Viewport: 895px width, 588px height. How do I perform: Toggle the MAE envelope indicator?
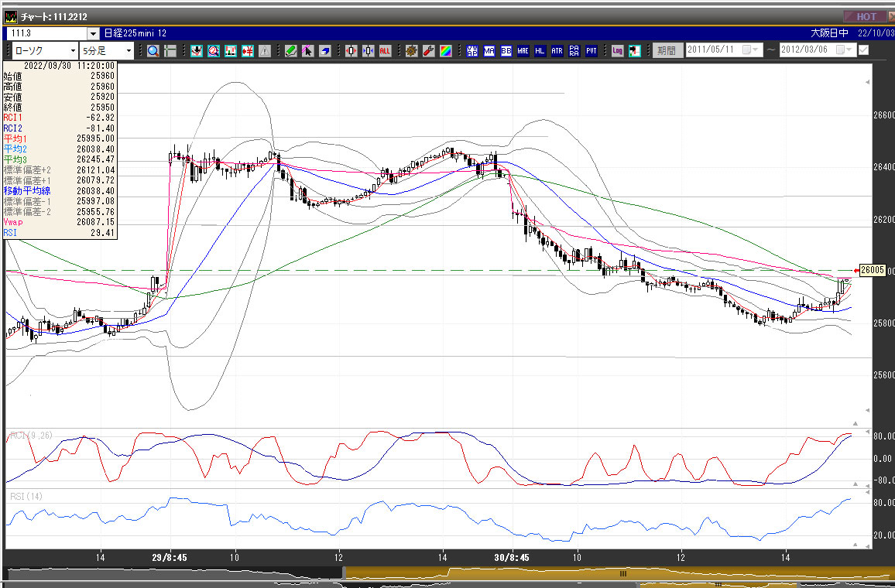(x=523, y=51)
